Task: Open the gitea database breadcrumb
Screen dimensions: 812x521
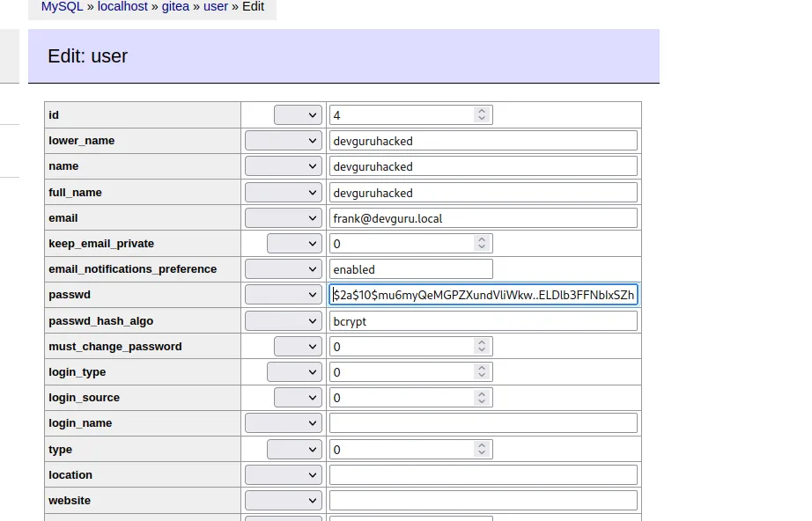Action: (175, 6)
